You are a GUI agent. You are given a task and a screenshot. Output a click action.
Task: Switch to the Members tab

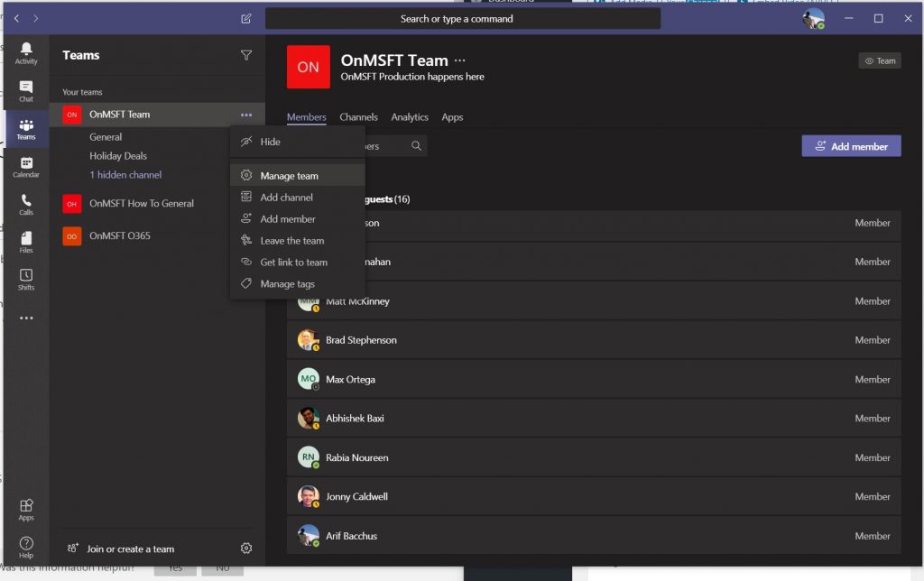pyautogui.click(x=307, y=117)
